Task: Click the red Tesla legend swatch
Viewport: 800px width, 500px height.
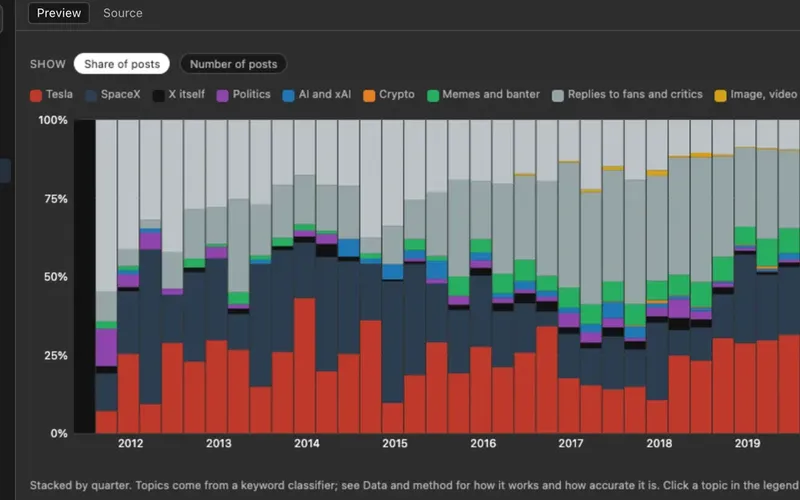Action: [x=36, y=95]
